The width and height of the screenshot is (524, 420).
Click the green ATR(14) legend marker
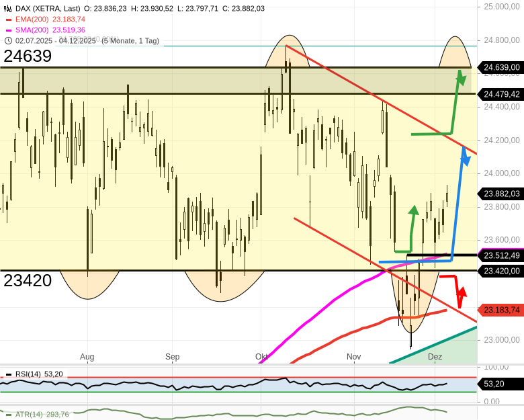coord(9,415)
